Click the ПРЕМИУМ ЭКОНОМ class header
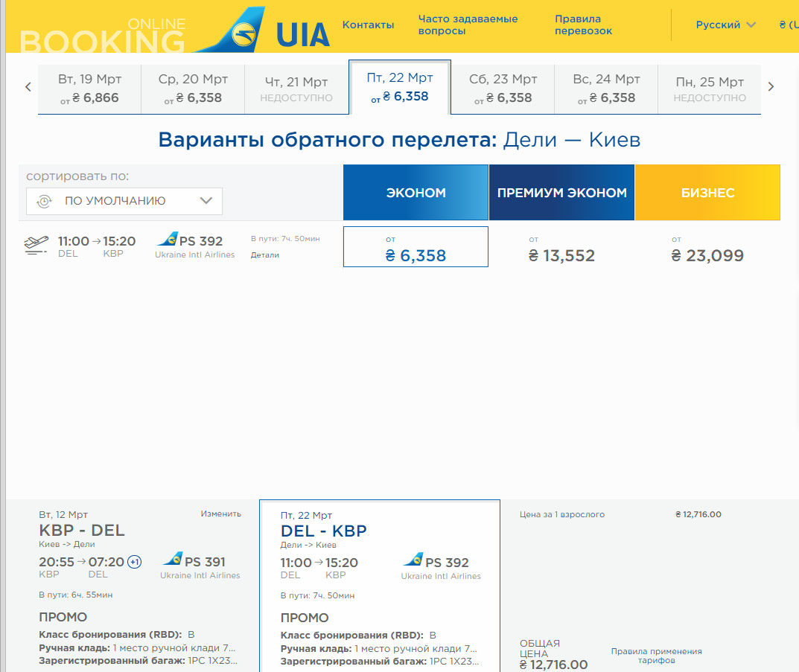Screen dimensions: 799x672 pyautogui.click(x=562, y=193)
